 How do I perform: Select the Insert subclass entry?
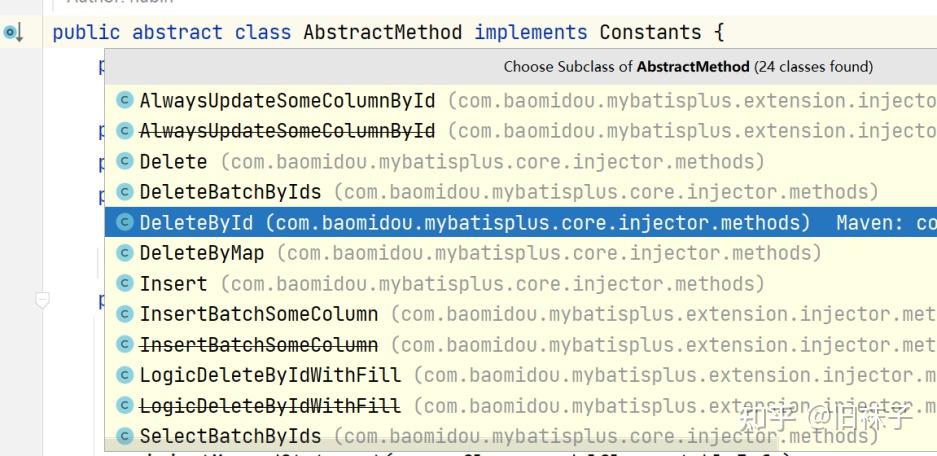tap(174, 284)
